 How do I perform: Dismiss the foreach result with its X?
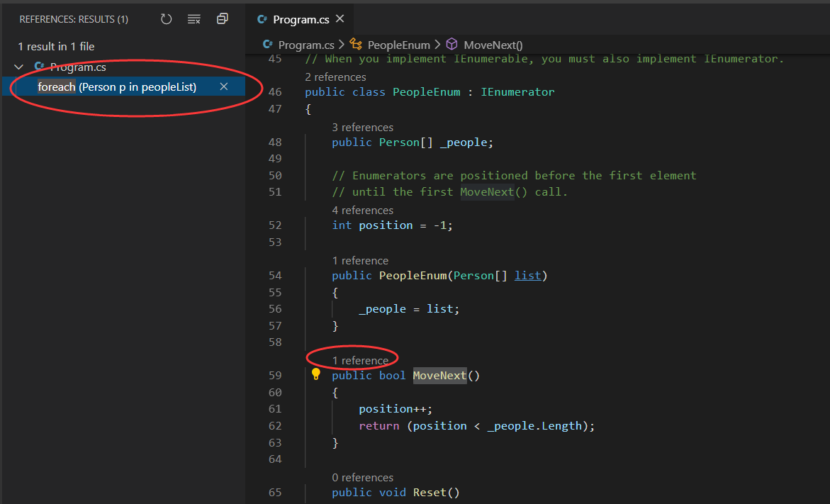point(223,86)
